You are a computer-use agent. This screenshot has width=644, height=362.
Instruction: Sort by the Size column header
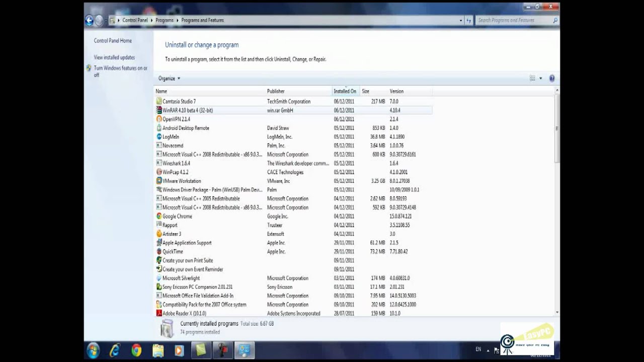click(x=373, y=92)
